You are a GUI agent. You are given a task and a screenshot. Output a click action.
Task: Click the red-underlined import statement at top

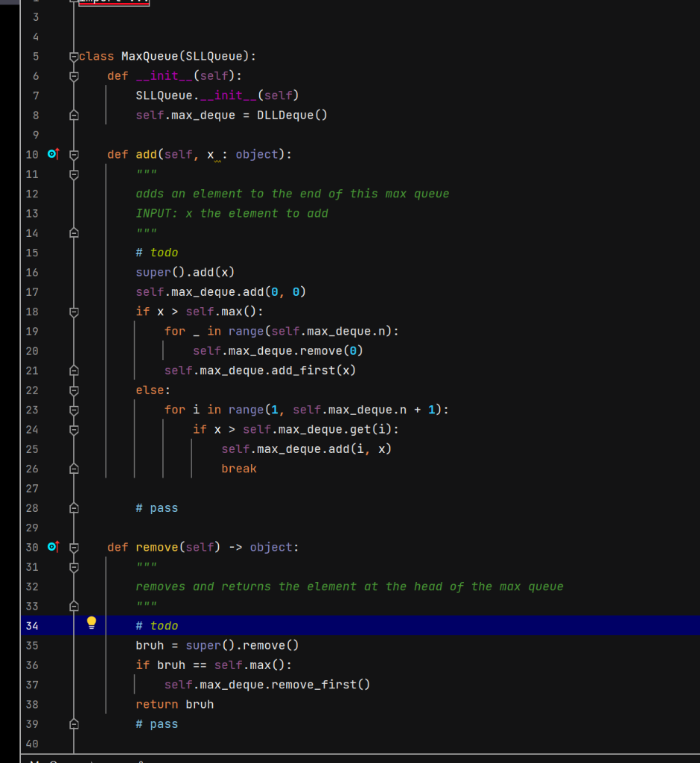[113, 2]
